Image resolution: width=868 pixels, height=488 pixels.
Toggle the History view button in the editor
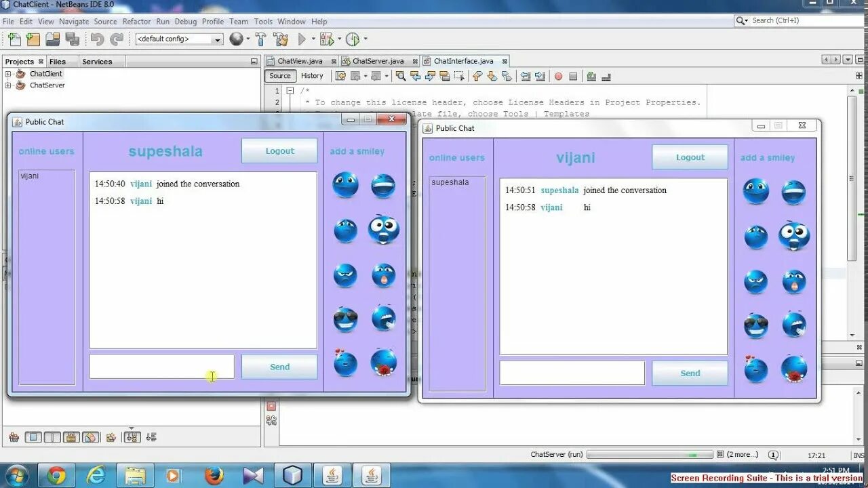click(312, 76)
